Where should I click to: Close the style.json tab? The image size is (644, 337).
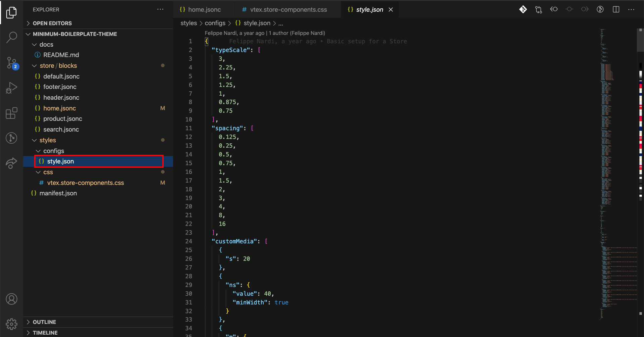click(x=391, y=10)
